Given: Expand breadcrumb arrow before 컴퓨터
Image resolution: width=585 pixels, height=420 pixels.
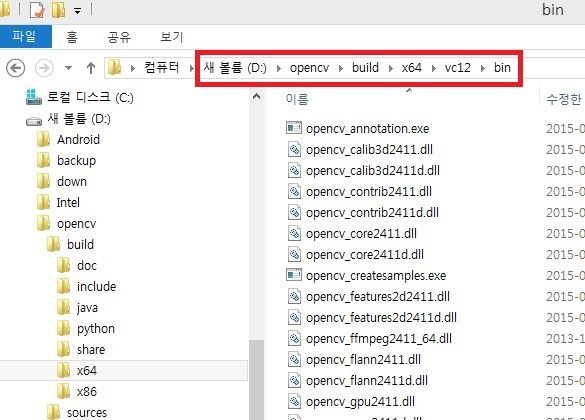Looking at the screenshot, I should (x=132, y=68).
